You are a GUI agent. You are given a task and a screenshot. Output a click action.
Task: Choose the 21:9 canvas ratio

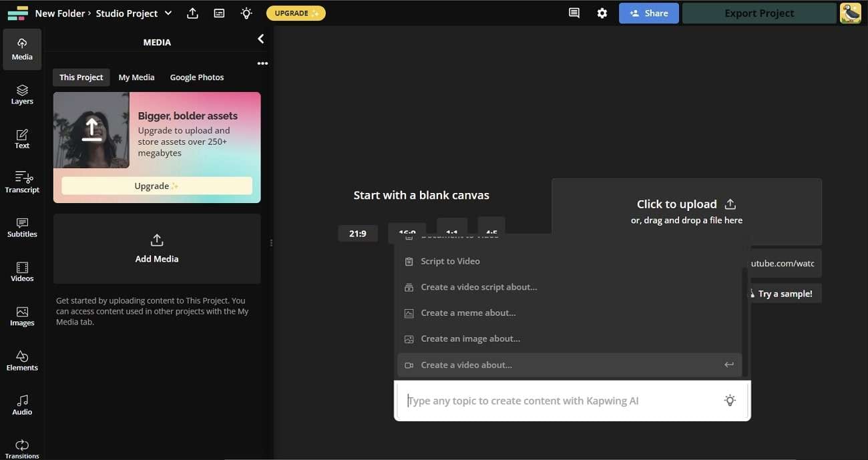357,234
